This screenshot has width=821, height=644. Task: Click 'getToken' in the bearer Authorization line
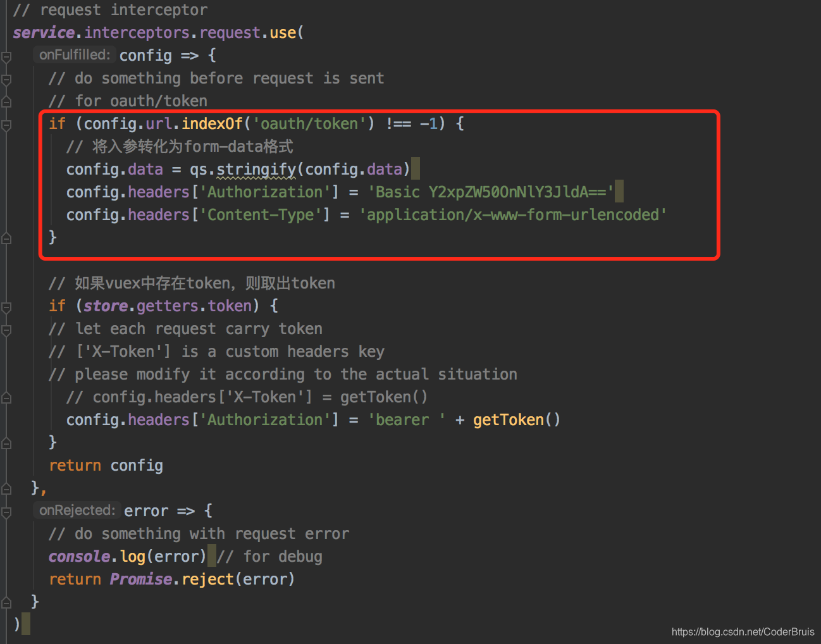pyautogui.click(x=509, y=419)
